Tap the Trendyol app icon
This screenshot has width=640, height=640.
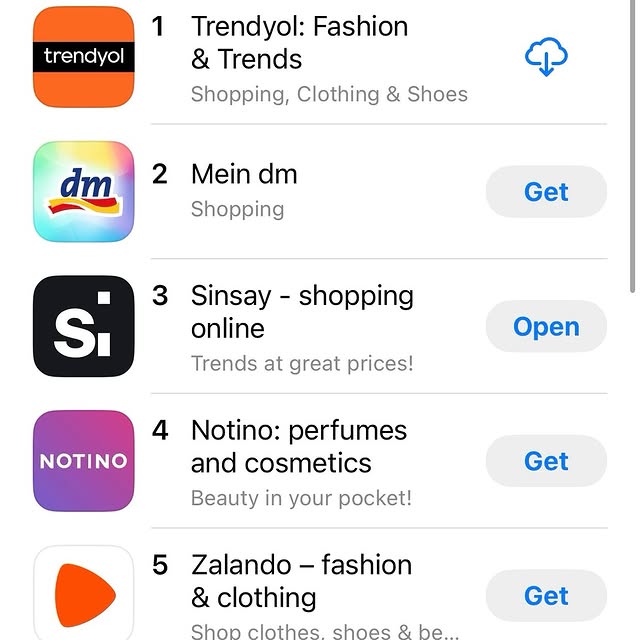click(x=84, y=56)
